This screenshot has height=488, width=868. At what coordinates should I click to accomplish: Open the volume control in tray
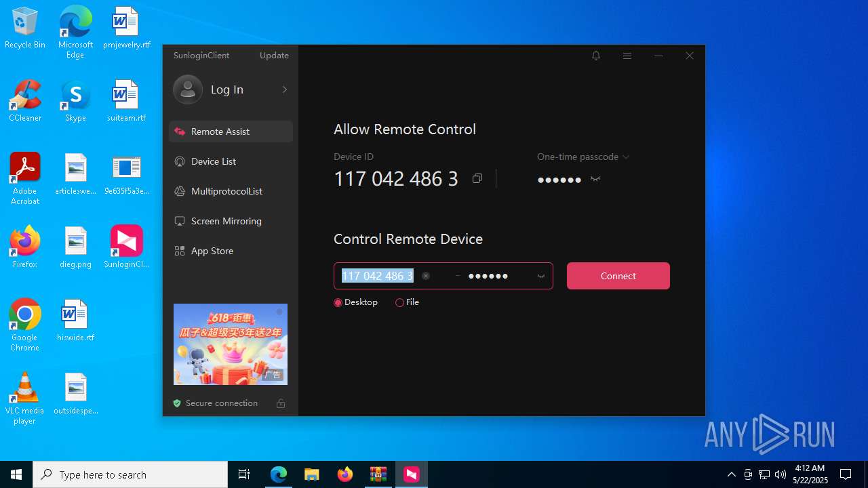pyautogui.click(x=781, y=474)
